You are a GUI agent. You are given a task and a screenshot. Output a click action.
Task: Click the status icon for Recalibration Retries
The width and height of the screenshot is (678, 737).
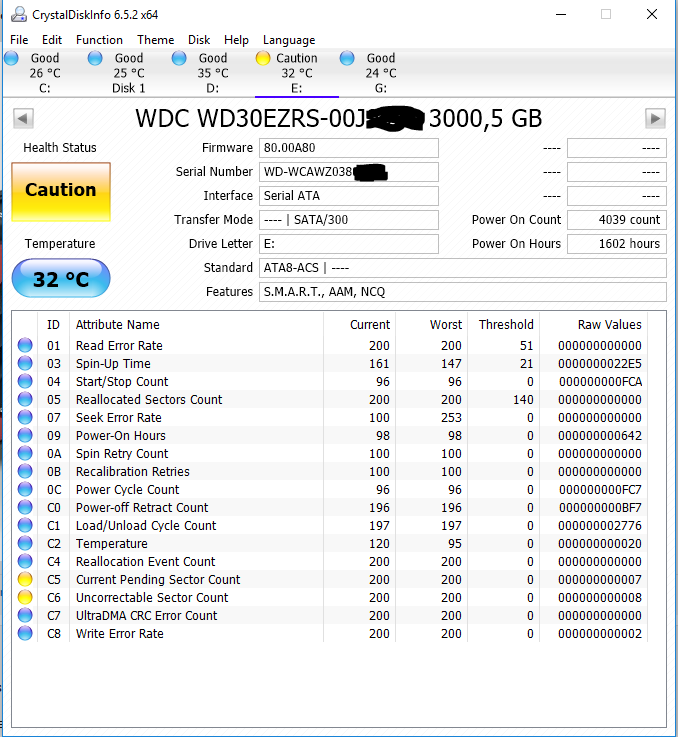[25, 471]
